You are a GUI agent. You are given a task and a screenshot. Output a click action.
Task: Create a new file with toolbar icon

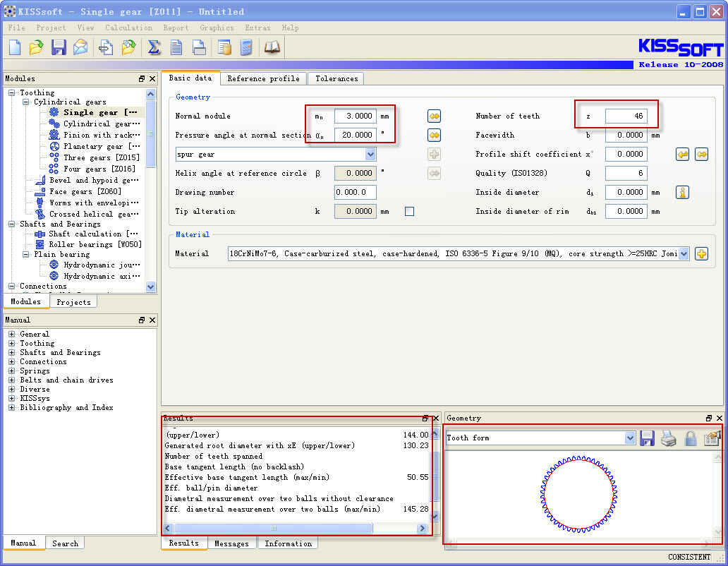(x=15, y=47)
